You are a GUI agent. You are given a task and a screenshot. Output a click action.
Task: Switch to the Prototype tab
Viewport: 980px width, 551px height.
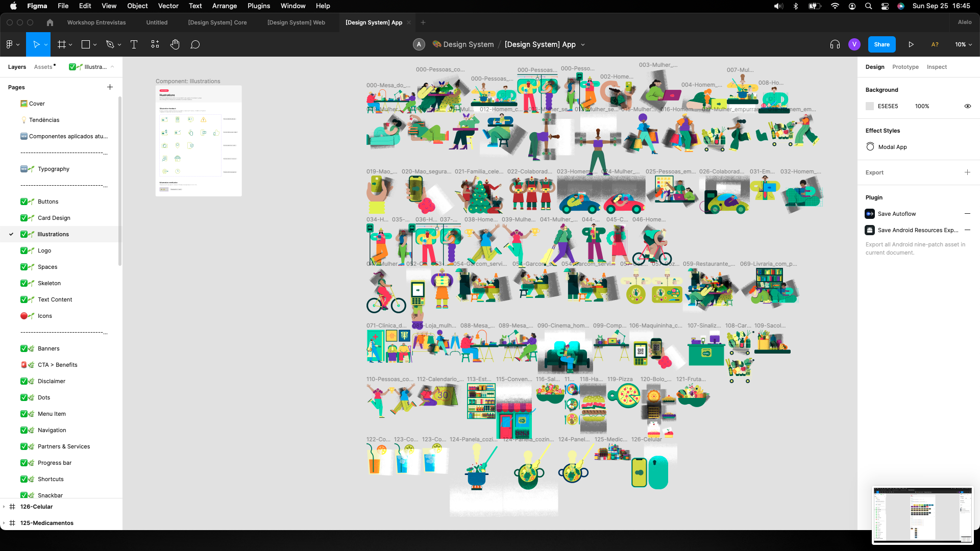(905, 67)
